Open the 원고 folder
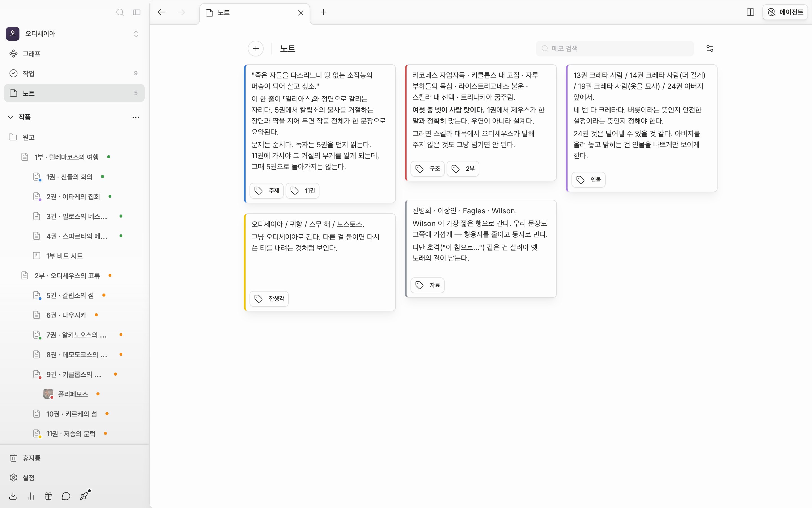The image size is (812, 508). (74, 137)
